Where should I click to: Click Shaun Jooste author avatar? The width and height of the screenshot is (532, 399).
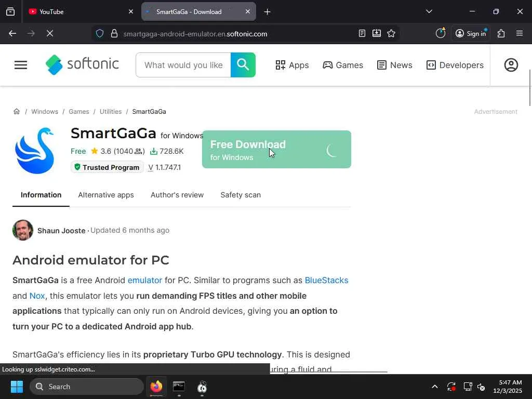(23, 230)
